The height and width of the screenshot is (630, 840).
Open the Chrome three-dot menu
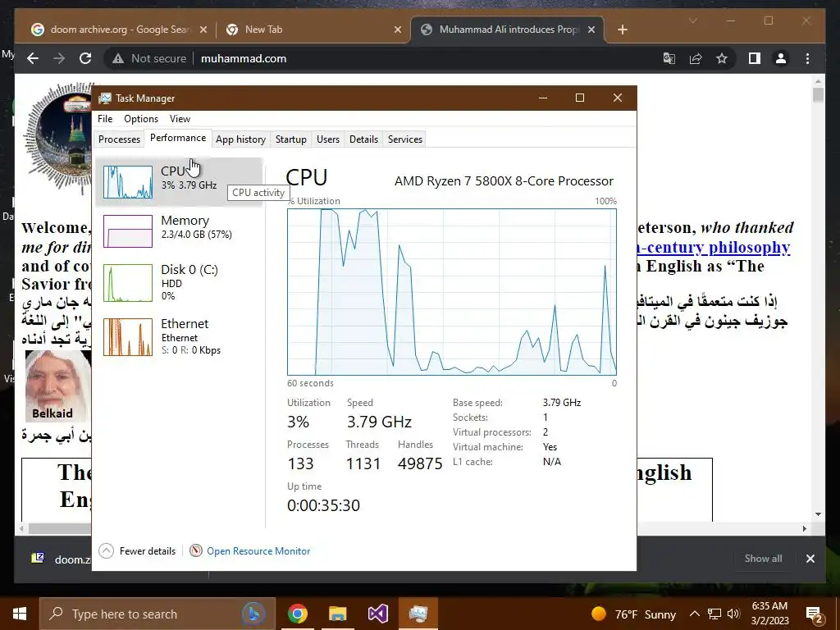pyautogui.click(x=808, y=58)
